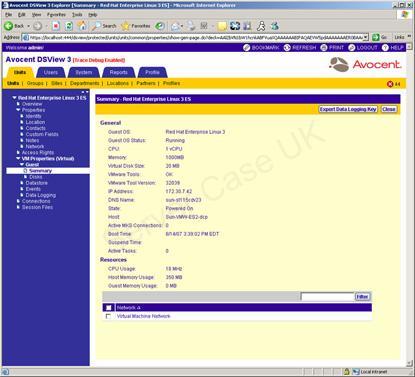
Task: Click Export Data Logging Key button
Action: [x=348, y=109]
